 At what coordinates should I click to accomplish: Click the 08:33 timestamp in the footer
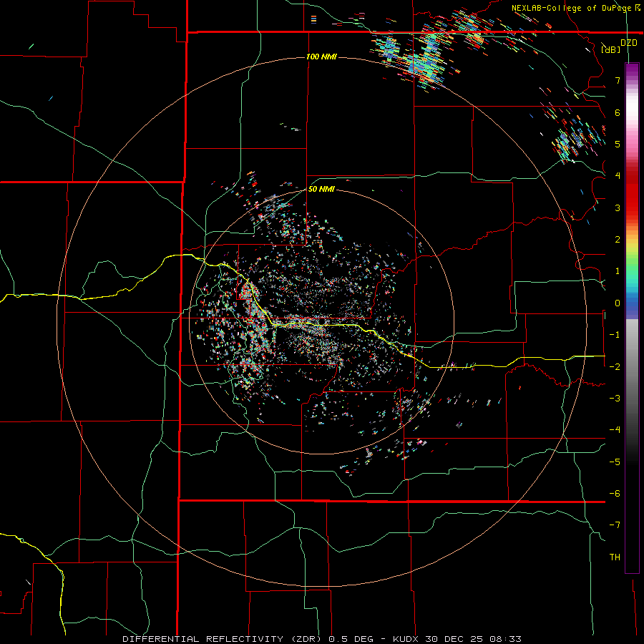tap(505, 639)
